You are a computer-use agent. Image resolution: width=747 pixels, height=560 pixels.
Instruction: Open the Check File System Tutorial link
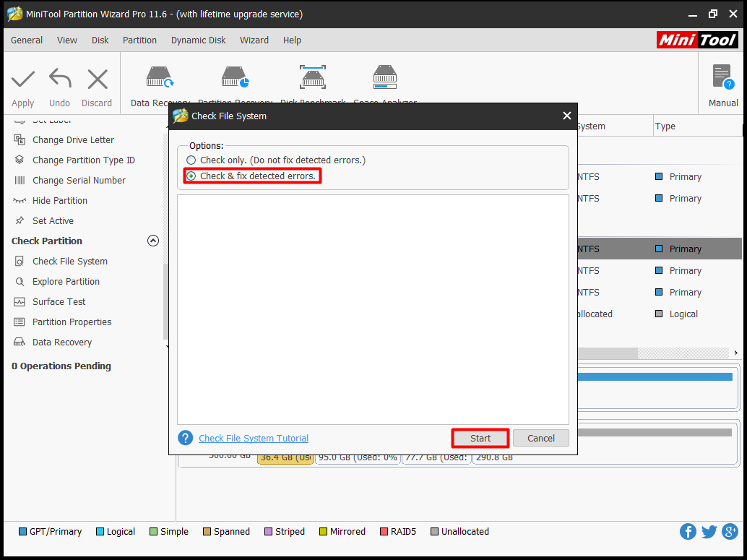pos(254,438)
